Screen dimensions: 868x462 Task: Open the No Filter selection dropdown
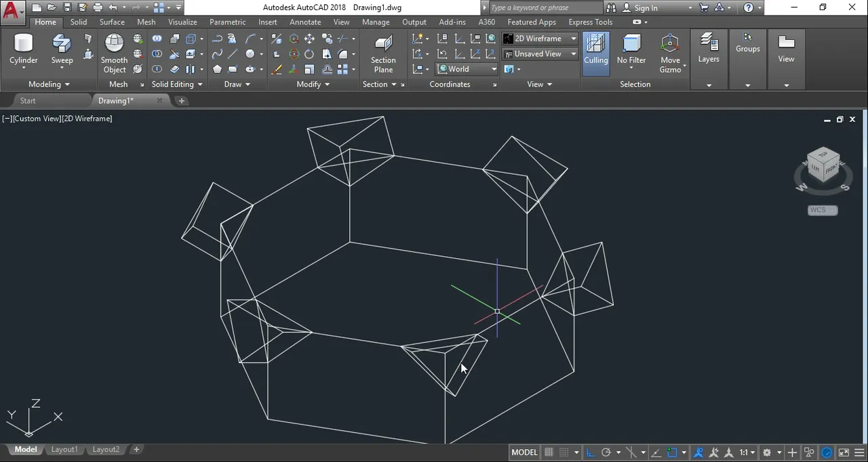pyautogui.click(x=631, y=53)
